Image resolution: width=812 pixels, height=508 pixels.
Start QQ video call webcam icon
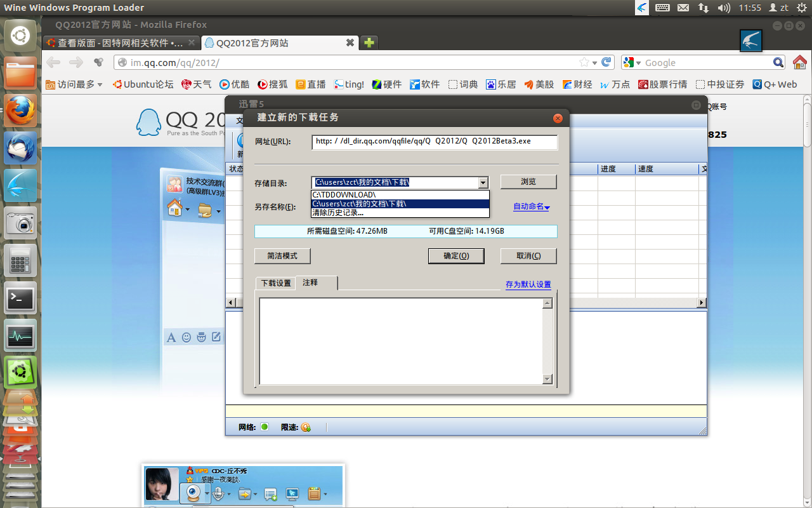pyautogui.click(x=193, y=493)
